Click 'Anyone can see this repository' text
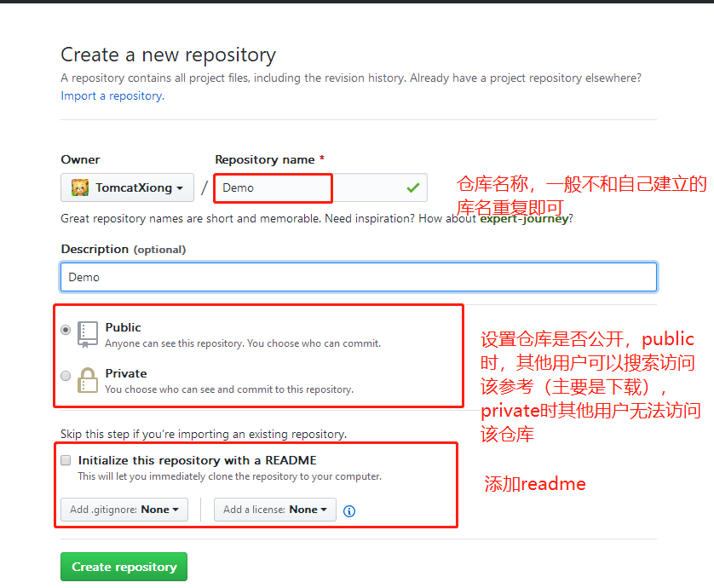The height and width of the screenshot is (588, 714). click(243, 343)
